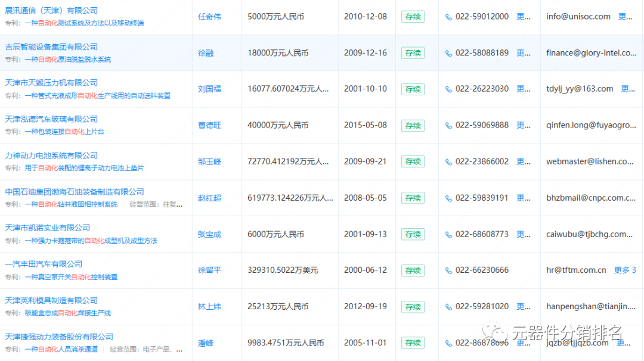
Task: Click phone icon beside 022-23866002
Action: (448, 162)
